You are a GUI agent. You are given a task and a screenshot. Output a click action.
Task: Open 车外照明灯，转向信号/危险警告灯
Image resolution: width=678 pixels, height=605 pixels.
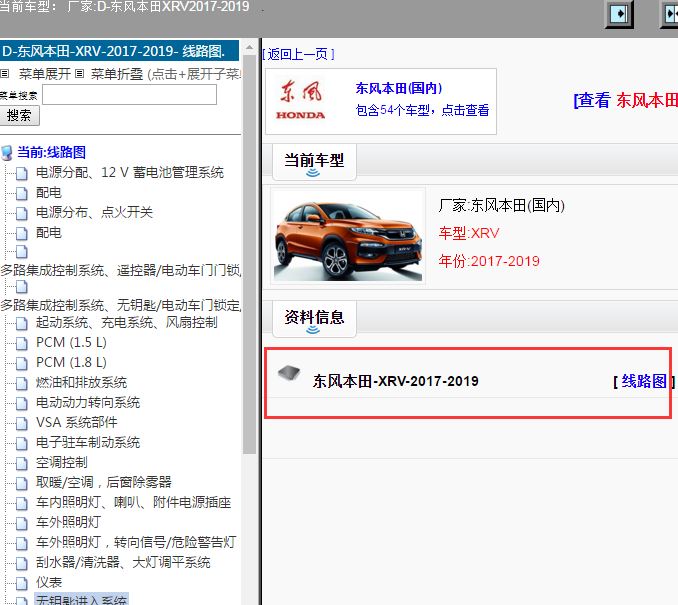pyautogui.click(x=136, y=542)
